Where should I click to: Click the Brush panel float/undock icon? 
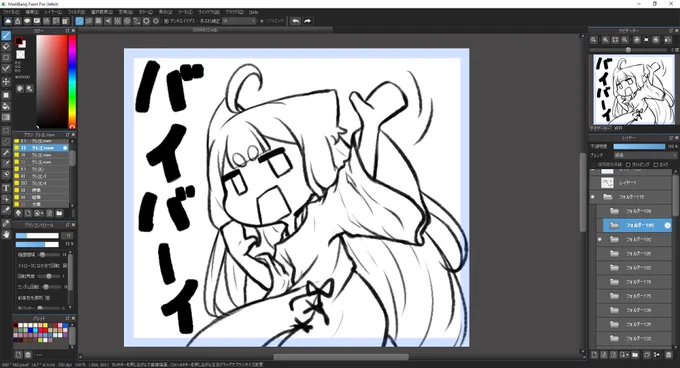coord(68,135)
